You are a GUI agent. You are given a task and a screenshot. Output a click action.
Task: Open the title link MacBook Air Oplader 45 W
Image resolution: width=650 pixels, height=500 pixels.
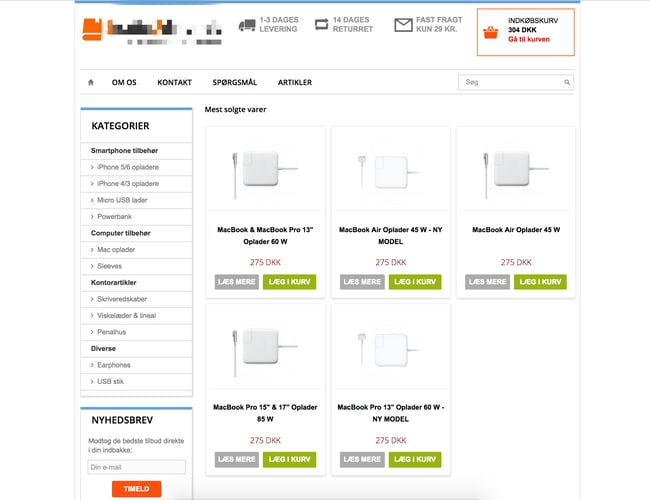[x=516, y=230]
